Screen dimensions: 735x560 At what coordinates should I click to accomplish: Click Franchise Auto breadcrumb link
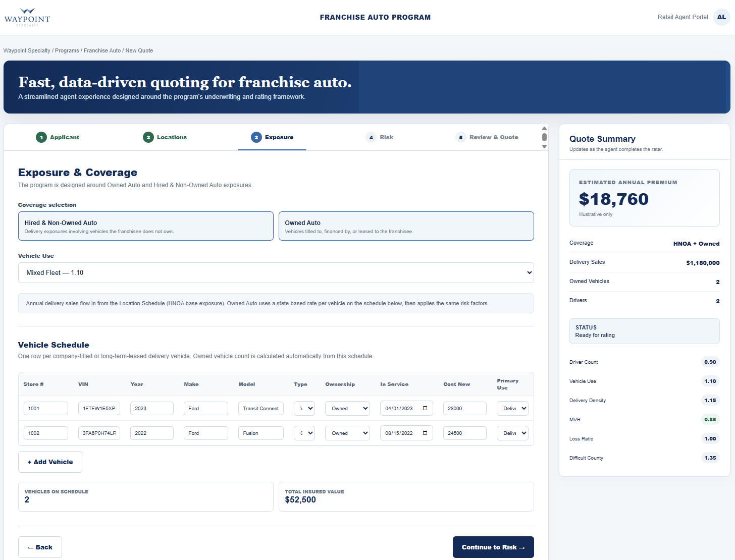point(102,50)
